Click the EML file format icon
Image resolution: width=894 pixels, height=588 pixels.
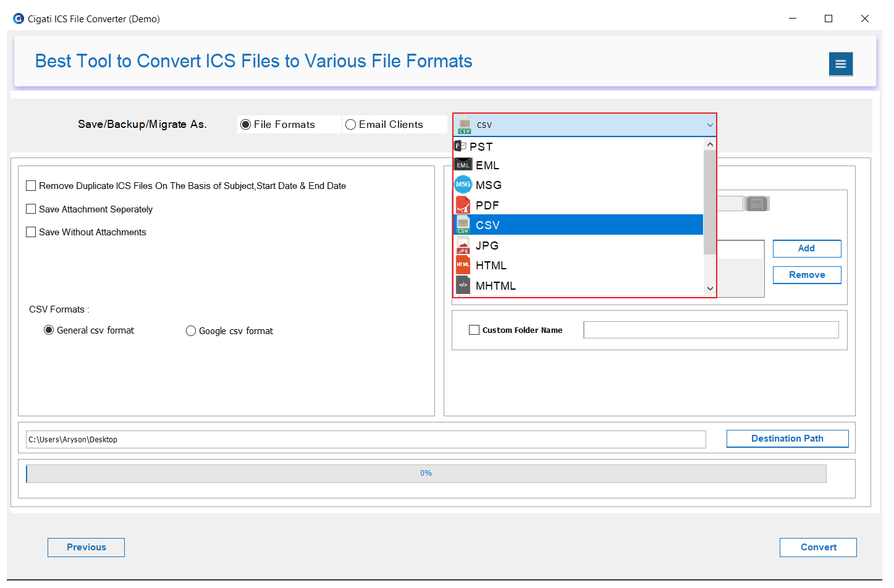point(463,165)
